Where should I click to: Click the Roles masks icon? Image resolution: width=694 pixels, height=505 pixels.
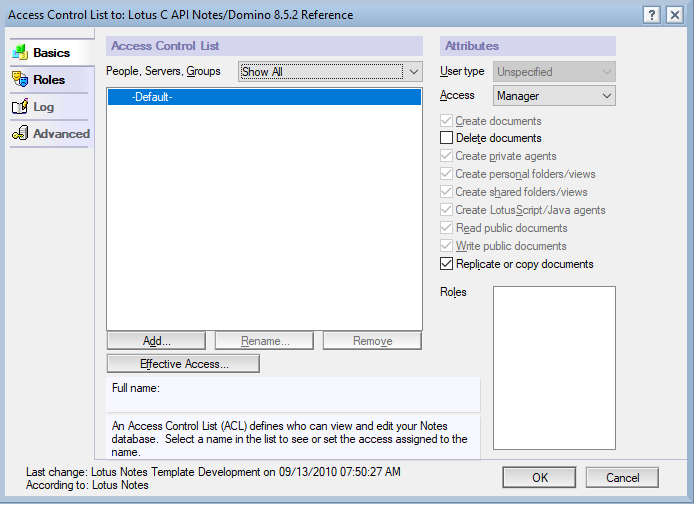(20, 80)
